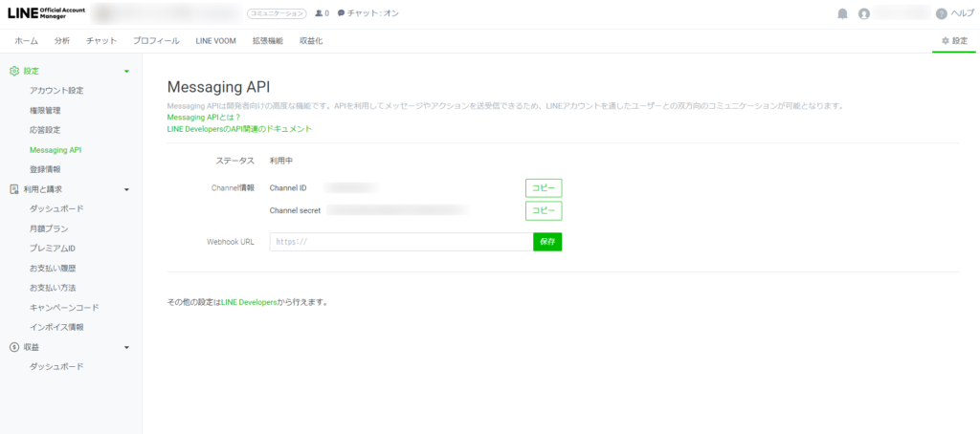
Task: Go to the ホーム tab
Action: pyautogui.click(x=26, y=41)
